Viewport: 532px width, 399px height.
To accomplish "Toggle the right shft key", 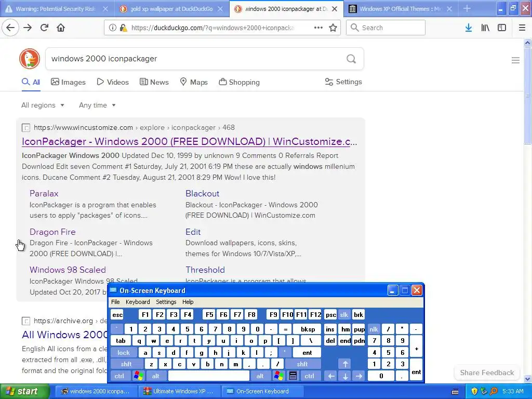I will coord(302,364).
